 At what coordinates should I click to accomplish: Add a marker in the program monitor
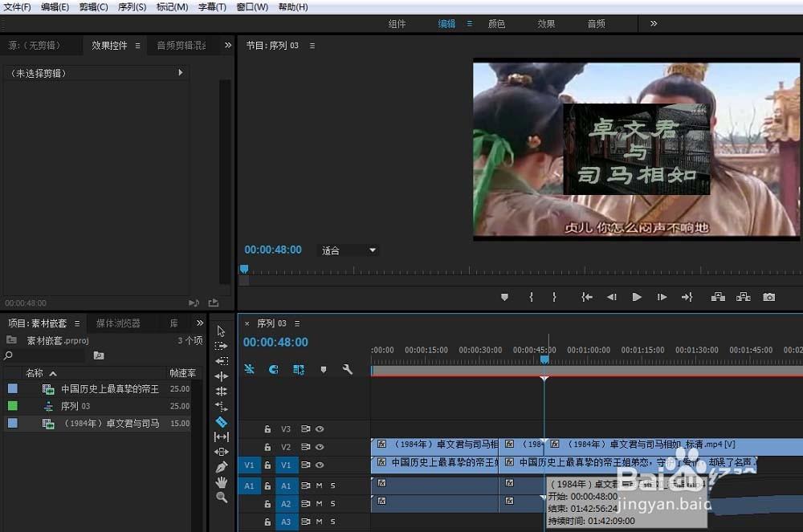pos(504,296)
